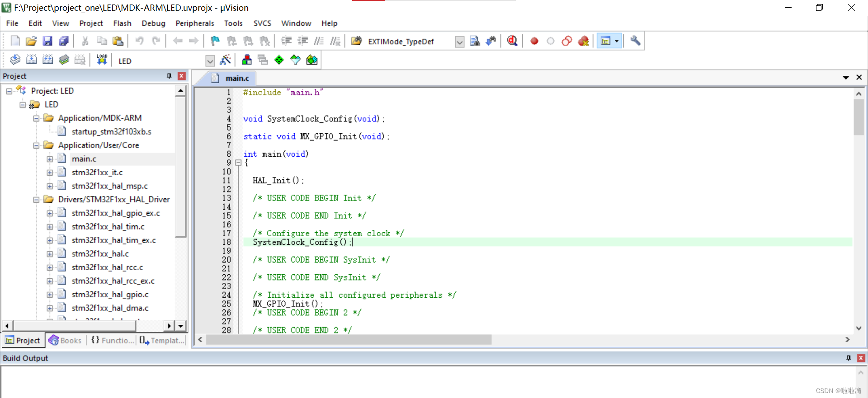Click the Unindent selected text icon
Screen dimensions: 868x398
coord(302,41)
